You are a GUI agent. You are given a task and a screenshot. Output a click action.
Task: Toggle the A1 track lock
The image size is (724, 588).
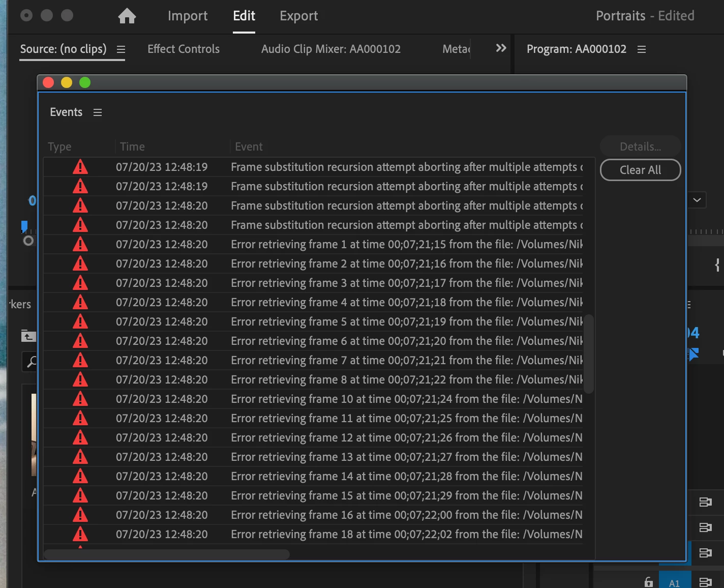[x=649, y=582]
